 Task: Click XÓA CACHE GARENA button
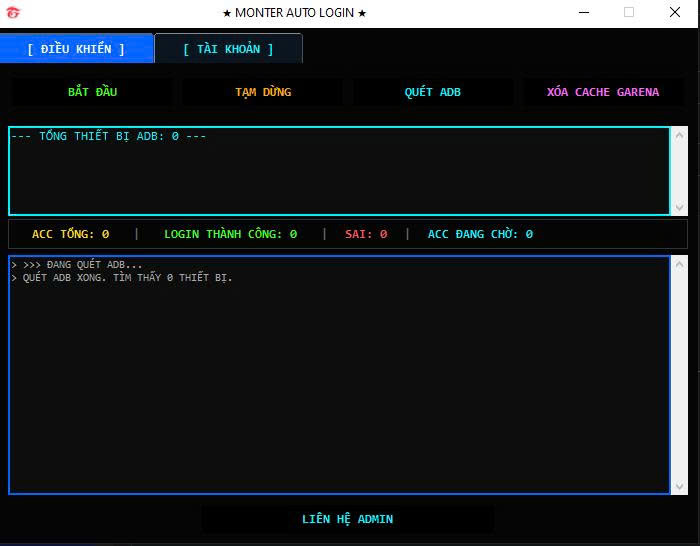tap(603, 92)
